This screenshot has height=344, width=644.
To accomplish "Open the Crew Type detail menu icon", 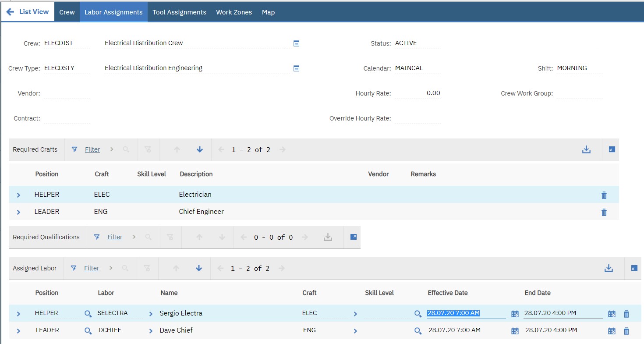I will click(297, 68).
